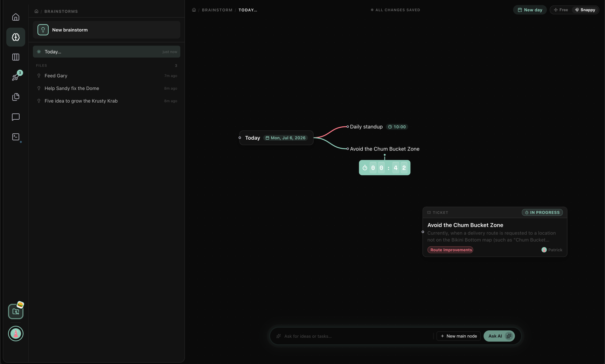Viewport: 605px width, 364px height.
Task: Click the workspace switcher icon with burger badge
Action: [x=16, y=311]
